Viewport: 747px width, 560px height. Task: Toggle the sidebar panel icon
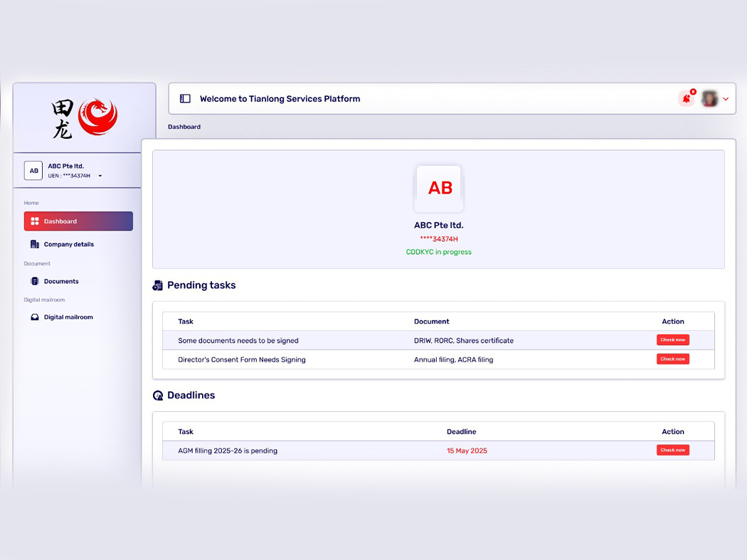pyautogui.click(x=185, y=99)
